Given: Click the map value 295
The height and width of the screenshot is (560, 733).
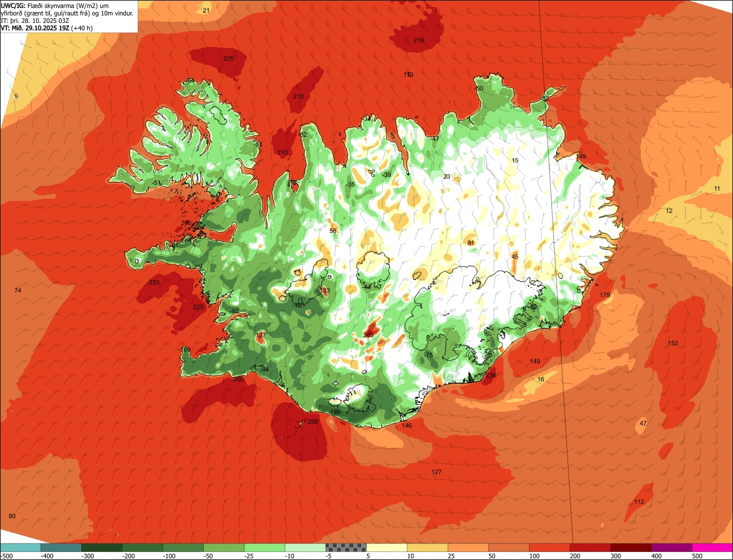Looking at the screenshot, I should pyautogui.click(x=312, y=421).
